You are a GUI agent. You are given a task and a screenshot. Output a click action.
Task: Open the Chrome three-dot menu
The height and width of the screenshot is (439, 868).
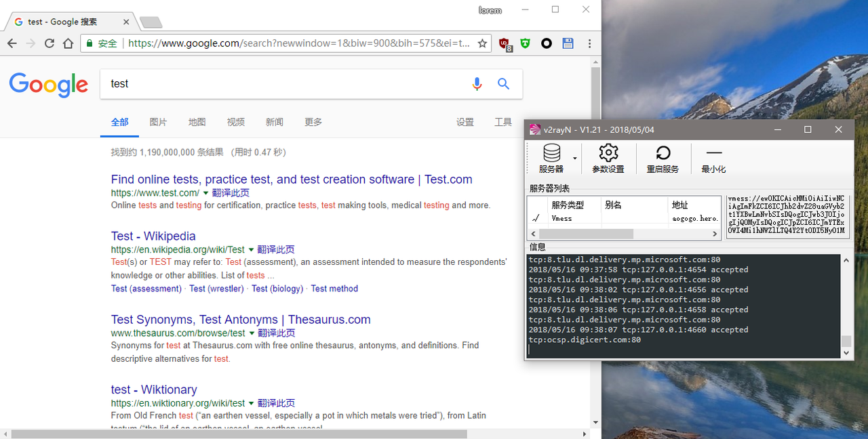(589, 43)
